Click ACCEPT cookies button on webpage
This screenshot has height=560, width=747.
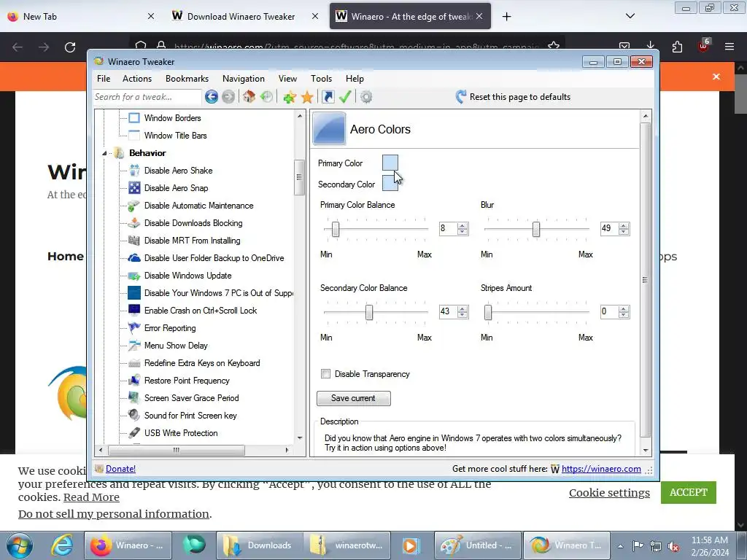pyautogui.click(x=689, y=492)
